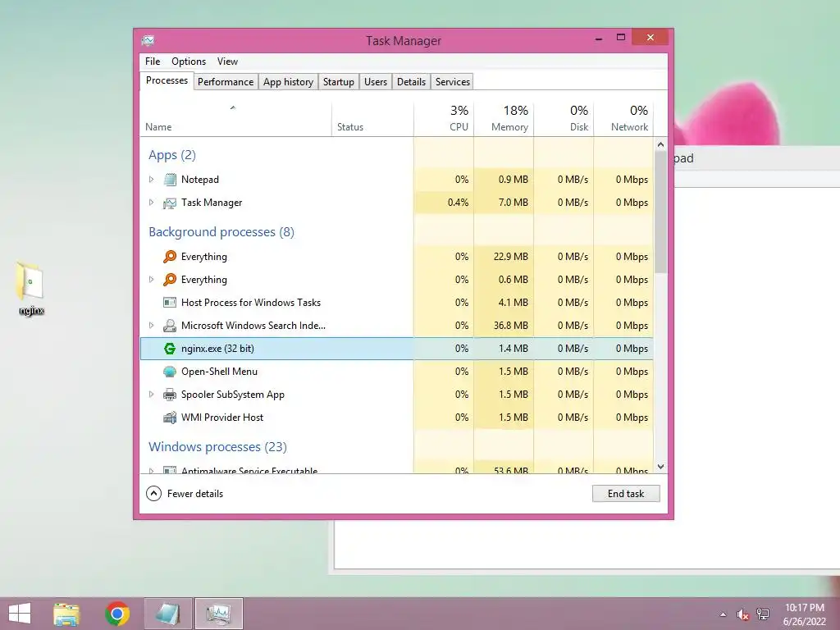
Task: Expand the Spooler SubSystem App entry
Action: [151, 395]
